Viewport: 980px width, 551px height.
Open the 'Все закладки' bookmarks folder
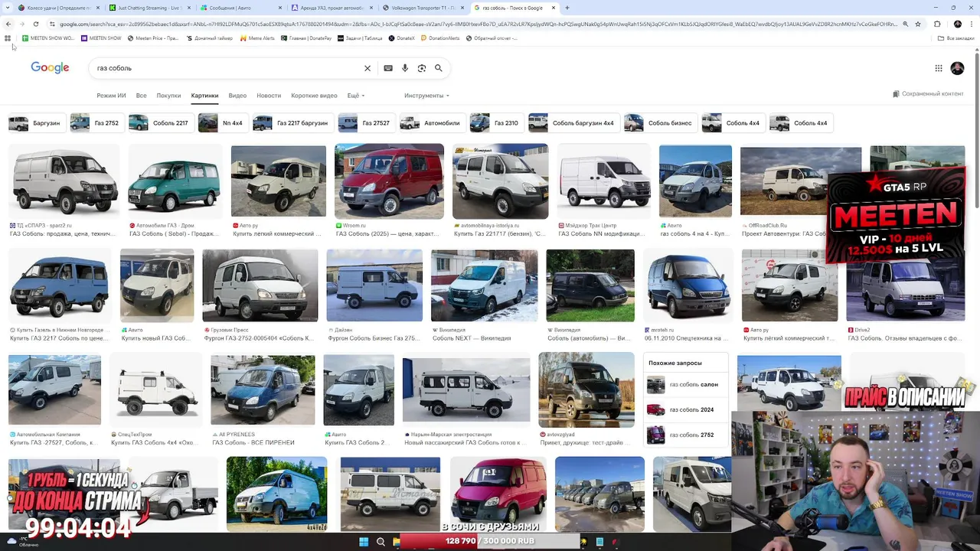coord(956,37)
